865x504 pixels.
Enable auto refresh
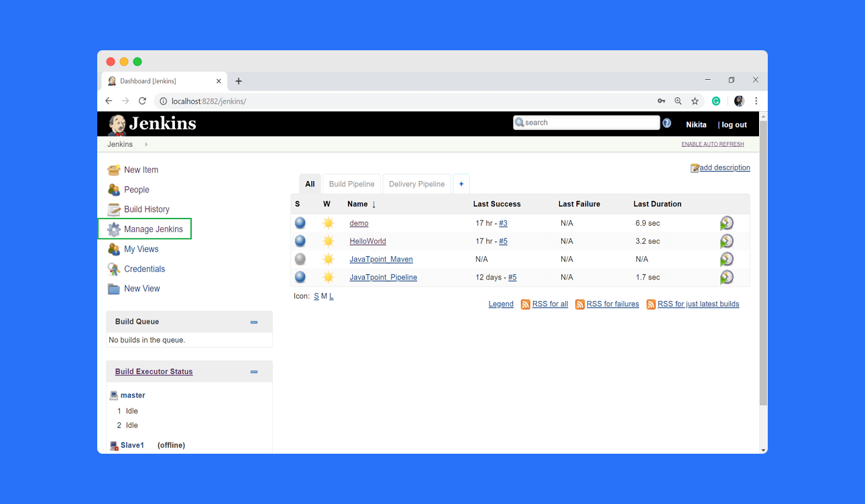712,144
